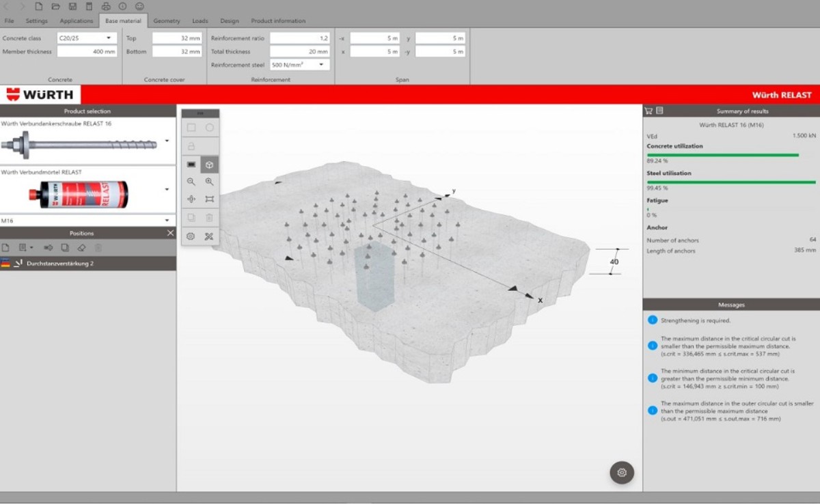
Task: Open the shopping cart in the results header
Action: coord(648,111)
